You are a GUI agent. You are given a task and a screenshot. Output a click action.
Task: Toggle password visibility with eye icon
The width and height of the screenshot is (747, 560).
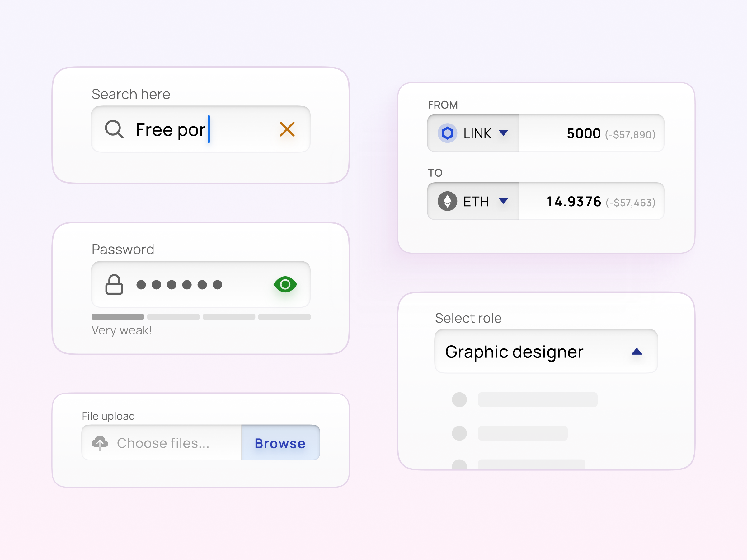coord(285,285)
